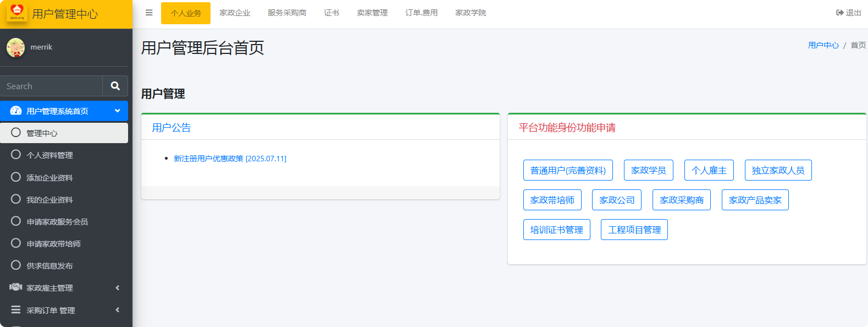Open the 家政学院 menu

[471, 13]
